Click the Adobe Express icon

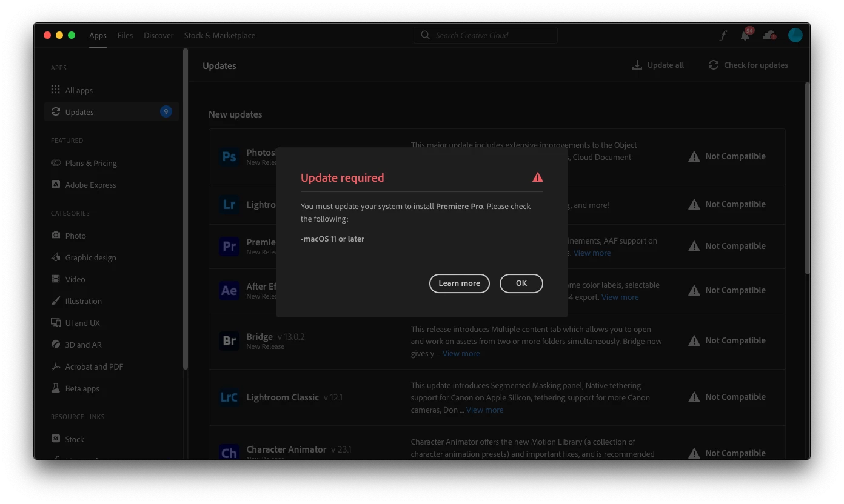[56, 184]
